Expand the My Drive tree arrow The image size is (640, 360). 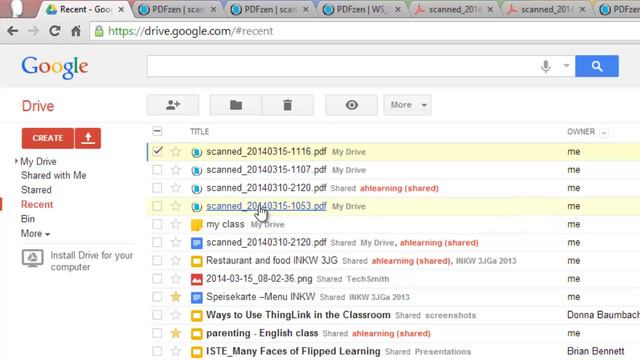click(16, 161)
